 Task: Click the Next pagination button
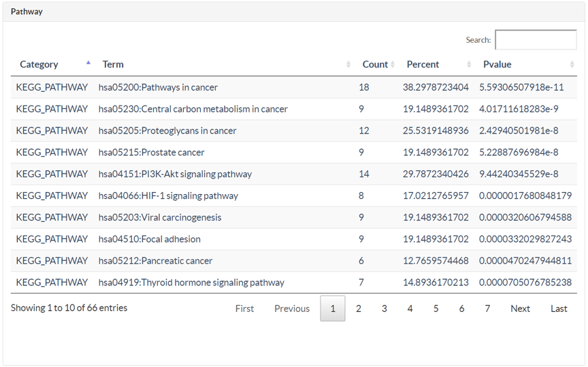click(520, 308)
